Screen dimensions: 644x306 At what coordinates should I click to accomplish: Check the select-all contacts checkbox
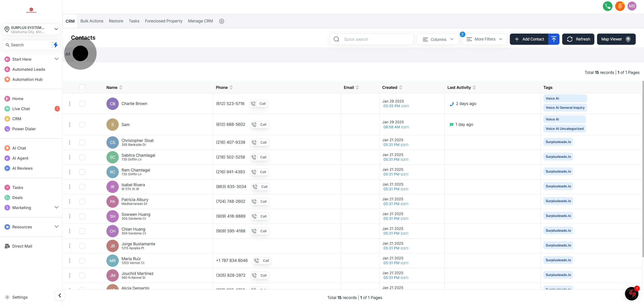tap(82, 87)
